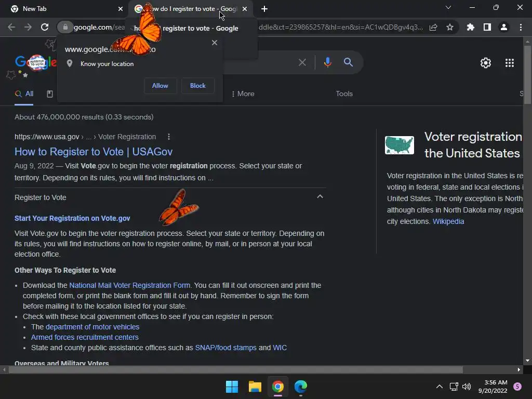Show hidden system tray icons
Screen dimensions: 532x399
[439, 387]
